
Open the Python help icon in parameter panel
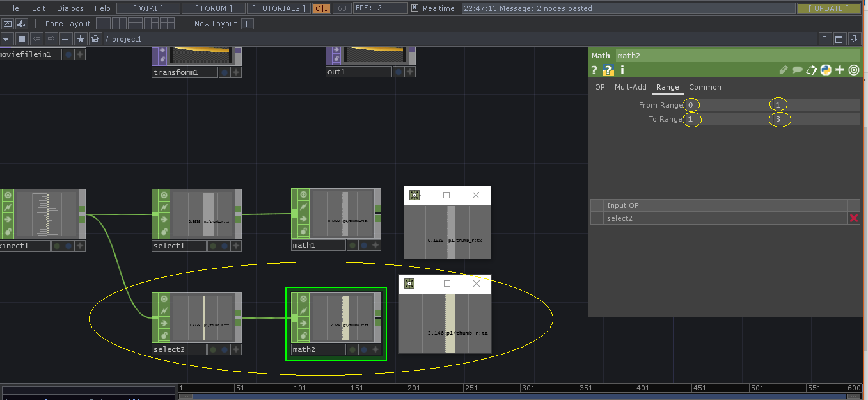pyautogui.click(x=608, y=70)
